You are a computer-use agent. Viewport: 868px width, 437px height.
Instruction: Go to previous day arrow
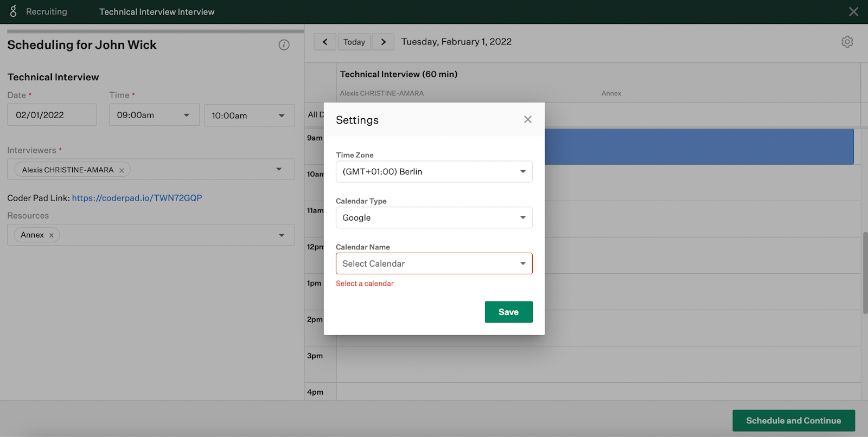coord(325,42)
